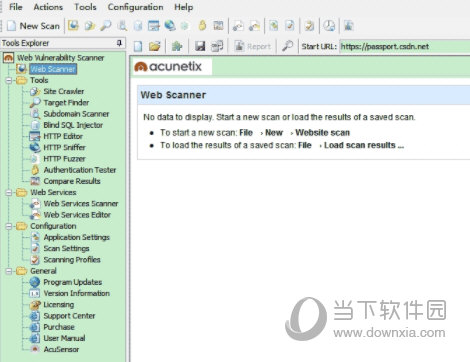Open the Actions menu

(48, 7)
